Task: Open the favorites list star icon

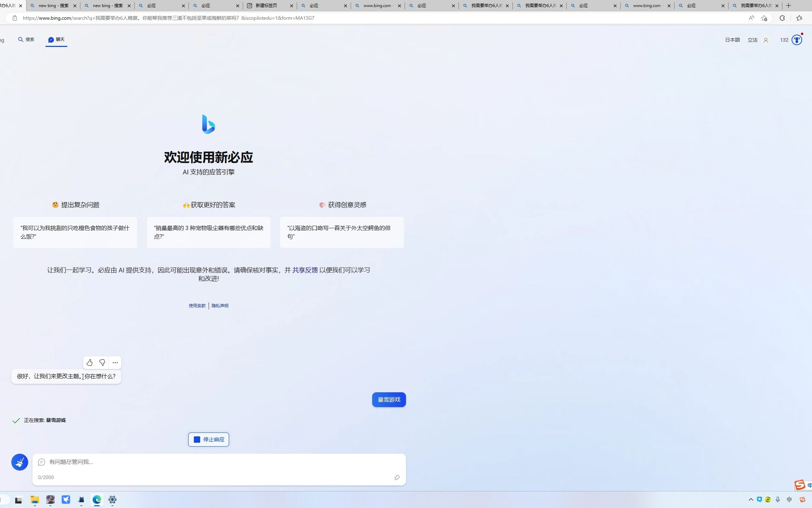Action: click(x=799, y=18)
